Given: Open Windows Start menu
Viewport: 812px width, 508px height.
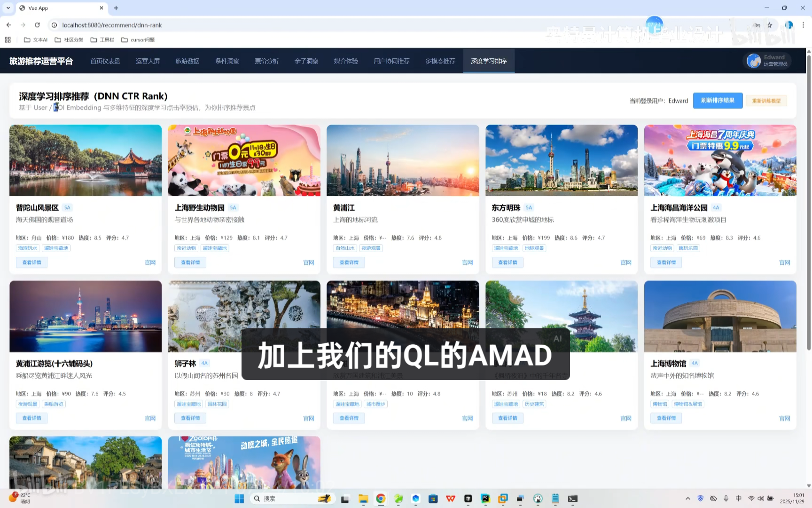Looking at the screenshot, I should click(x=239, y=499).
